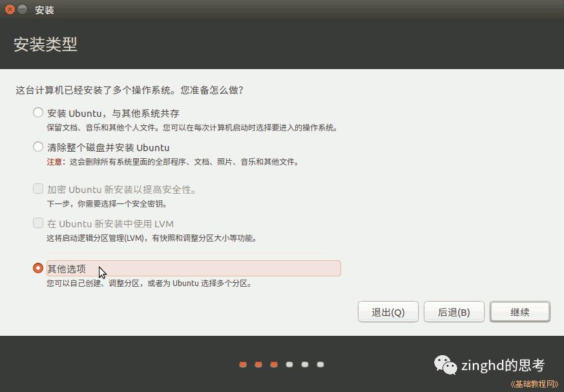Click the 您可以自己创建、调整分区 description
The height and width of the screenshot is (392, 564).
(149, 284)
